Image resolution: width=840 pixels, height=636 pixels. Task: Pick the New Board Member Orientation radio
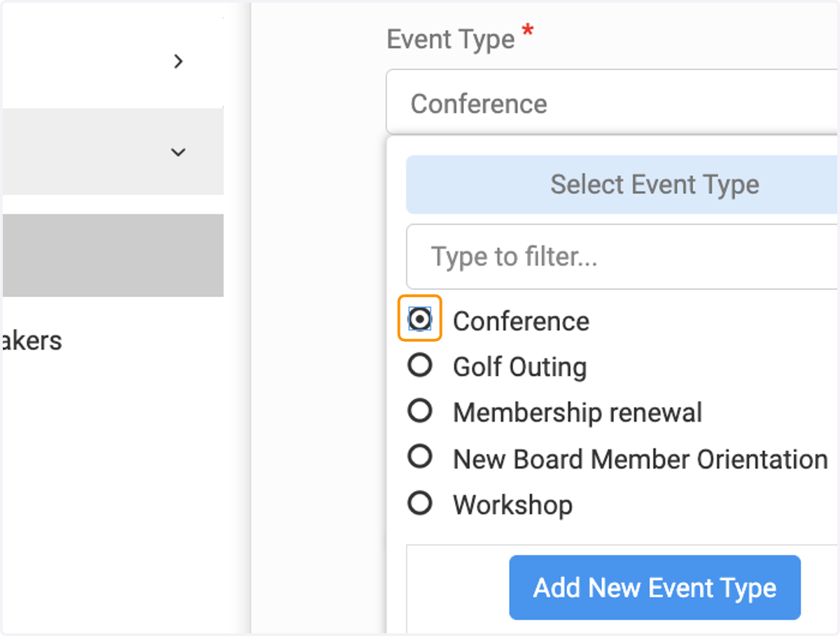pyautogui.click(x=420, y=457)
